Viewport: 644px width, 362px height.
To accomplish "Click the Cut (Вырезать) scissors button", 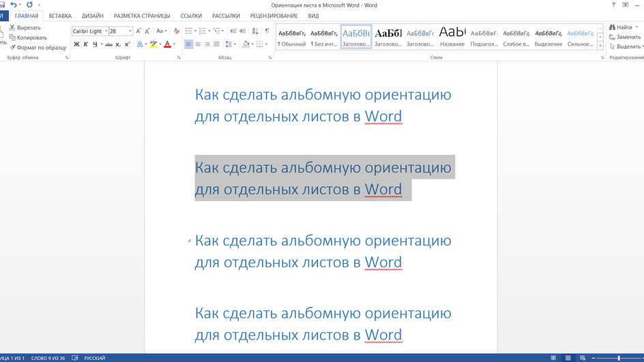I will pos(25,27).
